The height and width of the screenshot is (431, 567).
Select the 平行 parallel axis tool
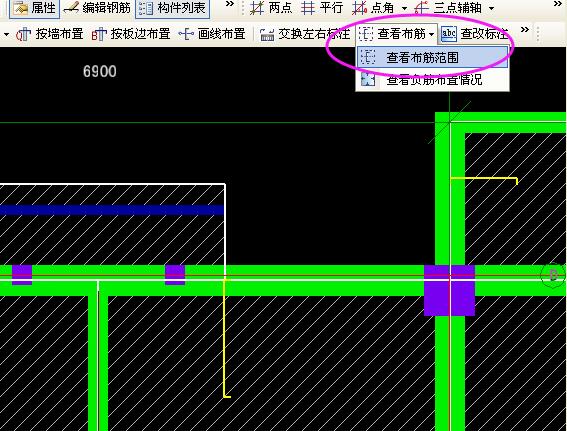[x=322, y=8]
